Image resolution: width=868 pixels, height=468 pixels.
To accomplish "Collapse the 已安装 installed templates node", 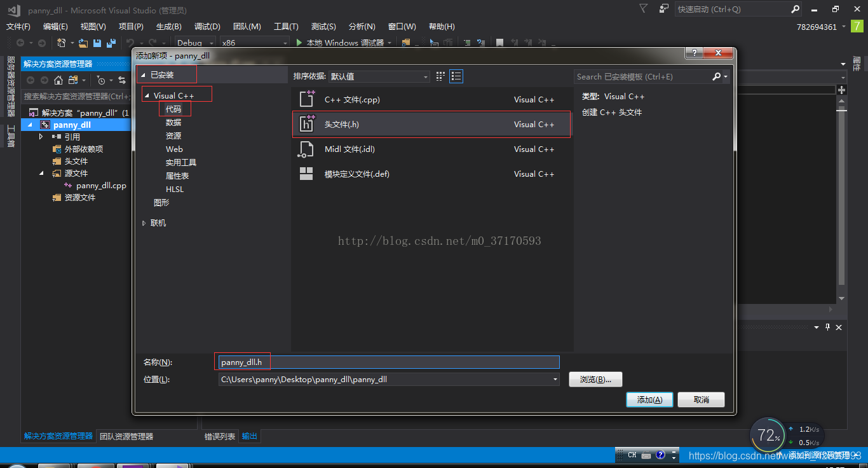I will coord(142,75).
